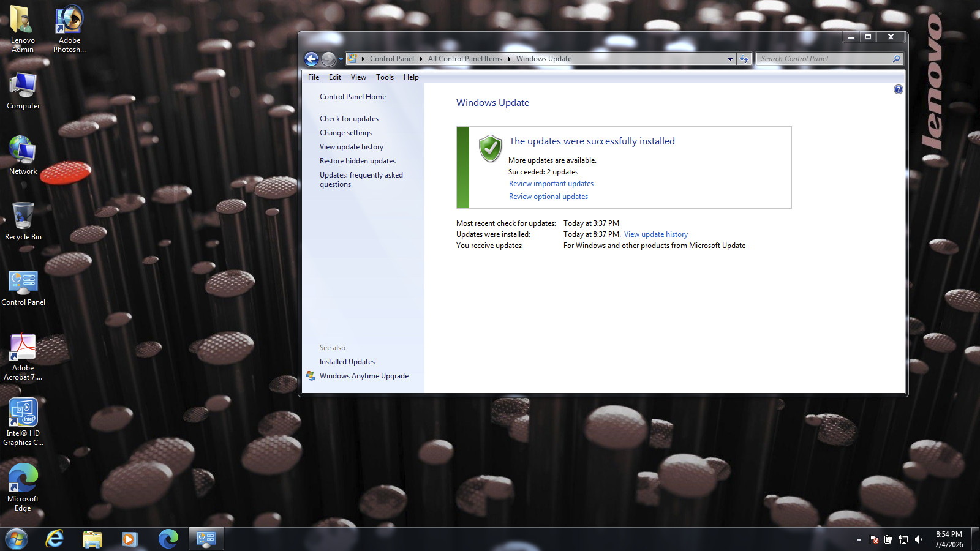Open Change settings in sidebar
The image size is (980, 551).
(345, 133)
